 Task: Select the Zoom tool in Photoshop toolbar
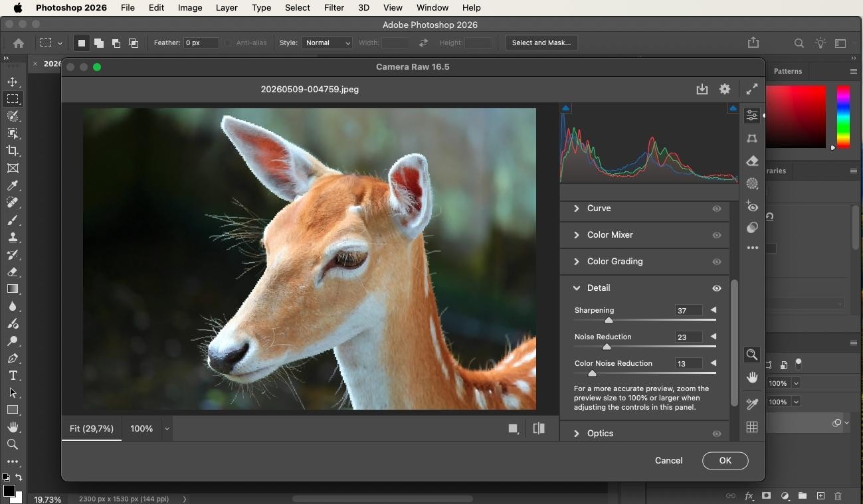pos(13,444)
